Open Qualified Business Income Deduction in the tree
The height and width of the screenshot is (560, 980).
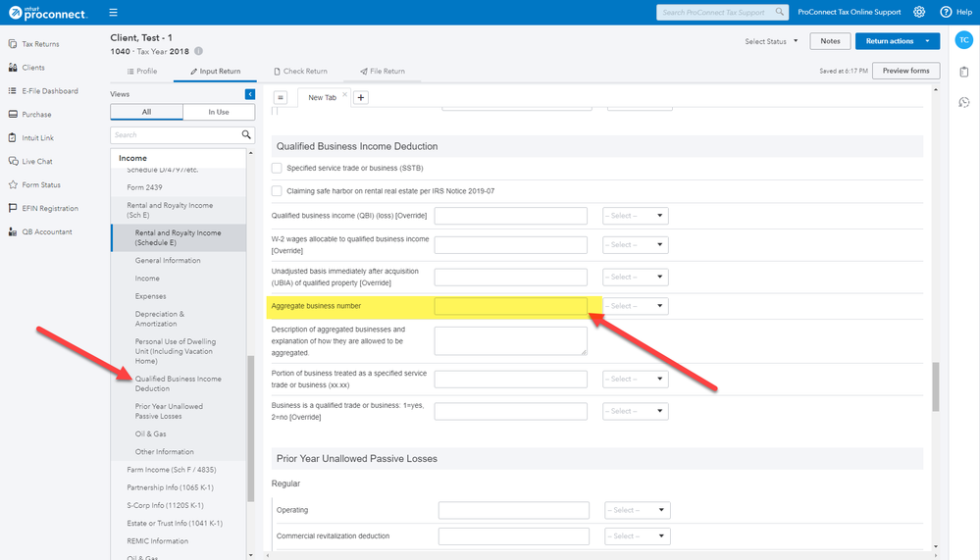click(x=179, y=383)
